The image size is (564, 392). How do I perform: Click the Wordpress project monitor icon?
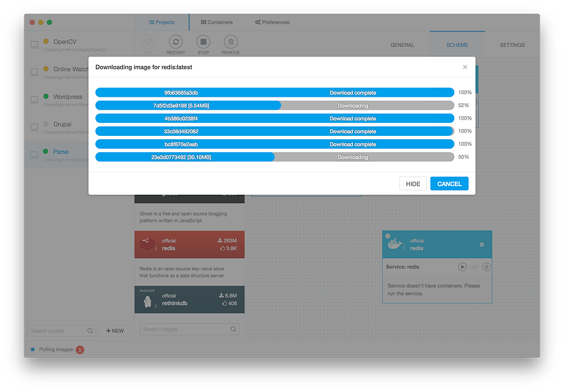(x=34, y=99)
